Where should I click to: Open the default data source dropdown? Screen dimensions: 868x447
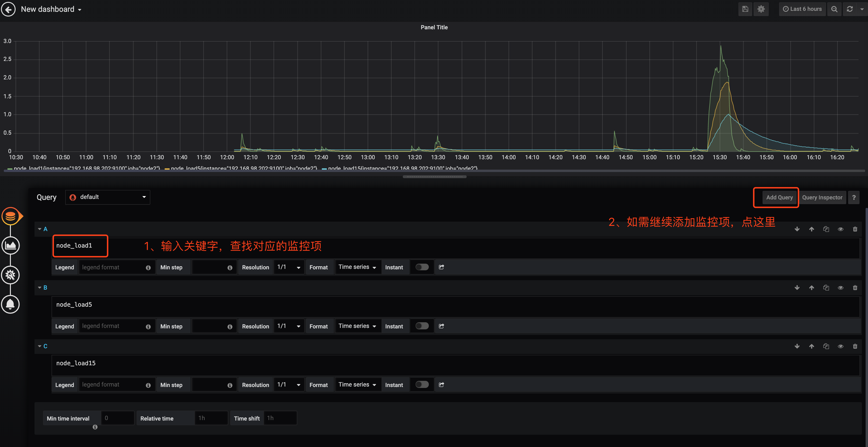pyautogui.click(x=108, y=197)
